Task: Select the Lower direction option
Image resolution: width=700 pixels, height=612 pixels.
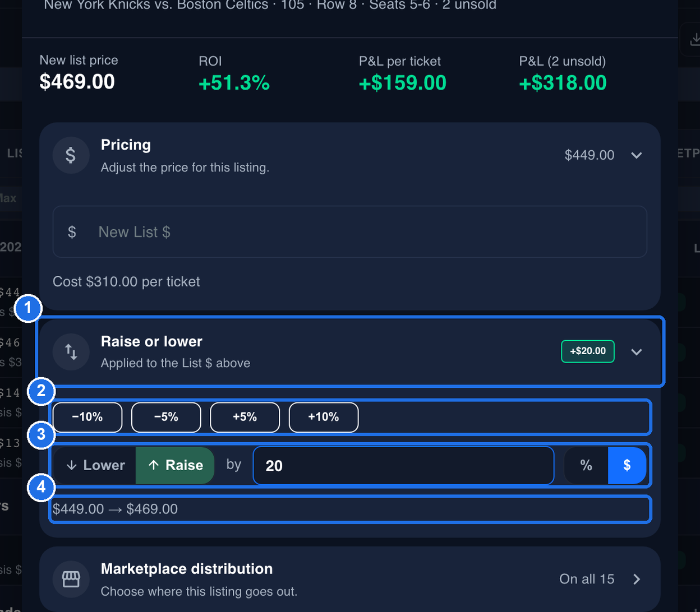Action: point(95,465)
